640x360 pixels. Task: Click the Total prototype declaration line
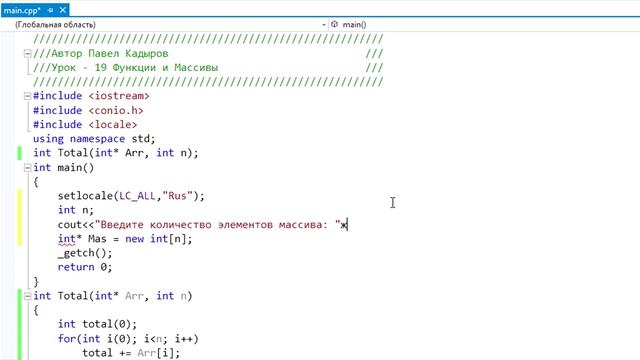(116, 153)
